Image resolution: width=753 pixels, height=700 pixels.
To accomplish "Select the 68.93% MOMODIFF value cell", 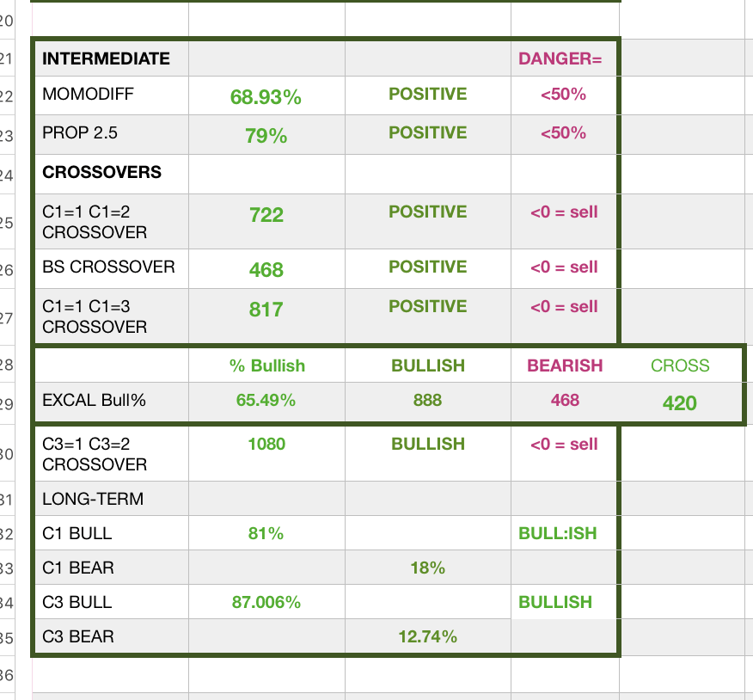I will point(266,97).
